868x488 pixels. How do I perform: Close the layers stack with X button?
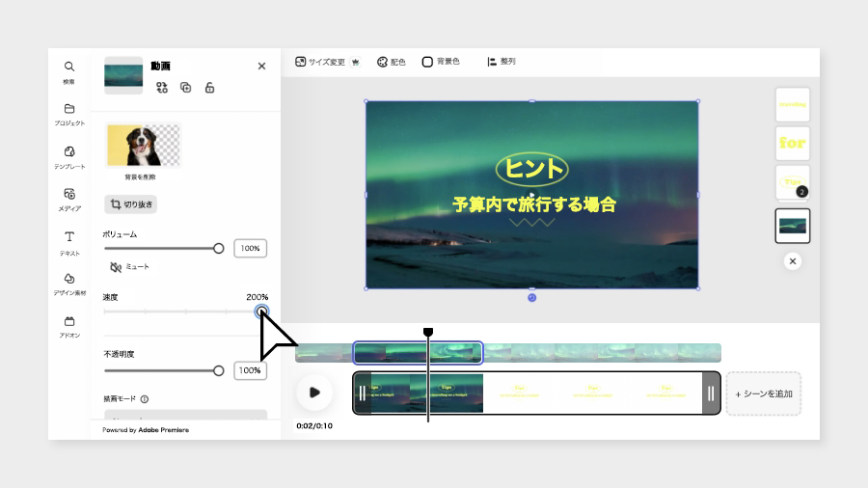pyautogui.click(x=793, y=261)
